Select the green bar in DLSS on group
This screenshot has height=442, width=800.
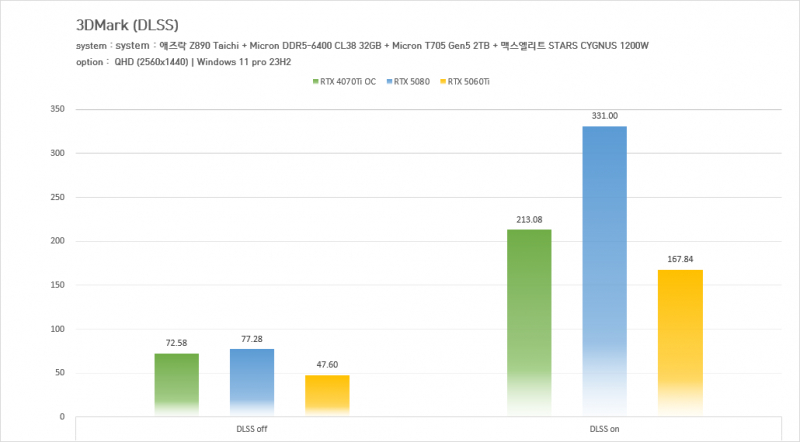point(529,322)
